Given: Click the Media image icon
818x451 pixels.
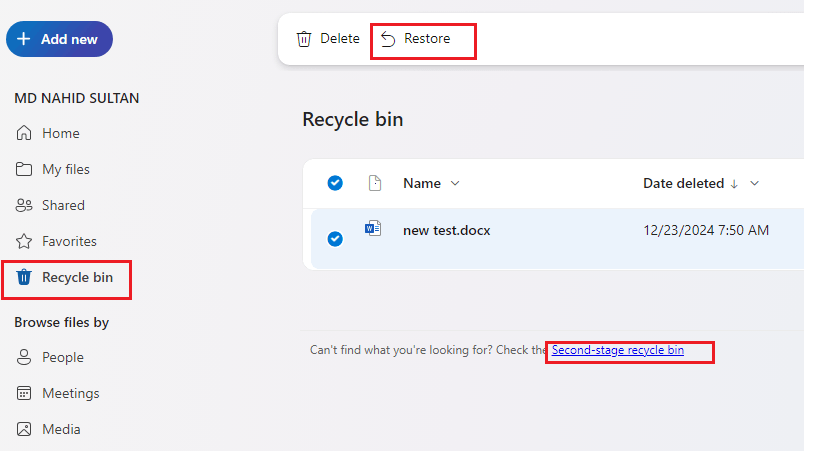Looking at the screenshot, I should click(x=24, y=429).
